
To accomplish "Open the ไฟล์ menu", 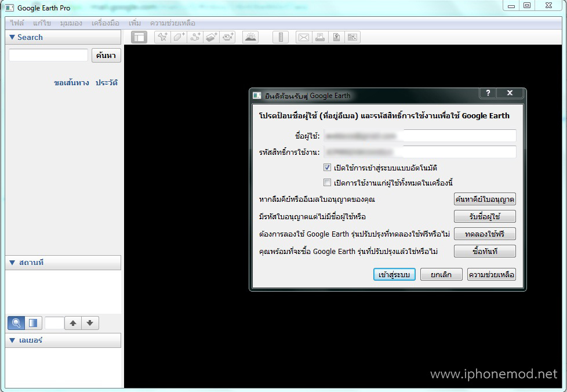I will coord(17,23).
